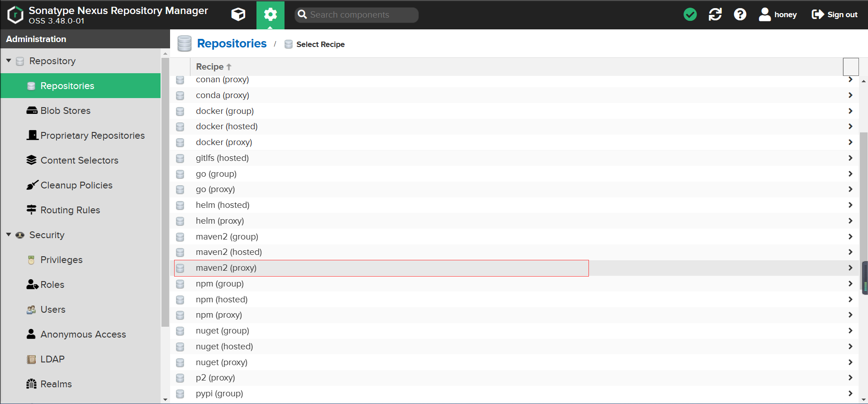The image size is (868, 404).
Task: Select the gitlfs (hosted) recipe
Action: tap(514, 158)
